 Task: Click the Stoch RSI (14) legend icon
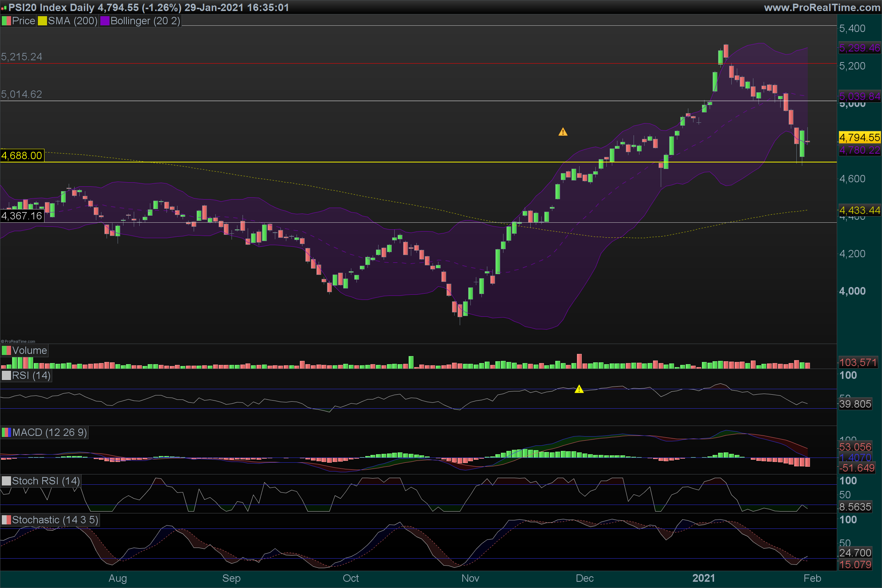[6, 481]
